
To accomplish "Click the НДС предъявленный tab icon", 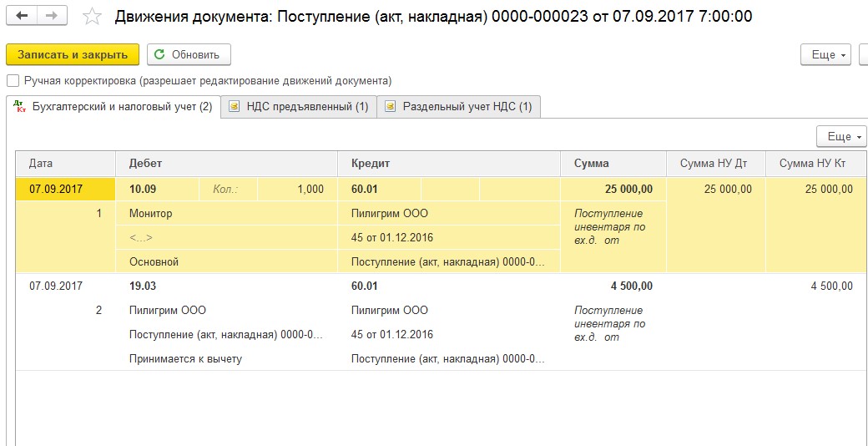I will click(235, 107).
